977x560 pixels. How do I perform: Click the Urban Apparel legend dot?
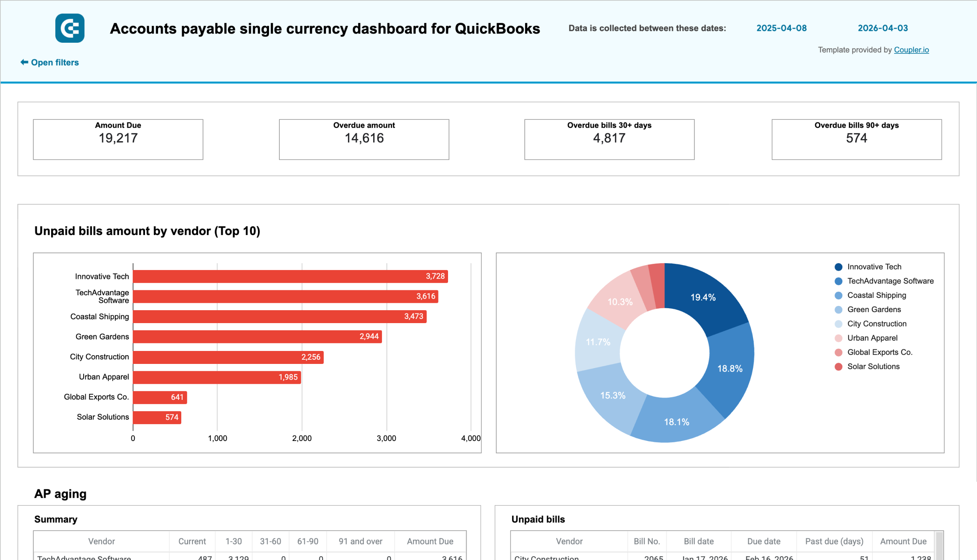(x=838, y=338)
